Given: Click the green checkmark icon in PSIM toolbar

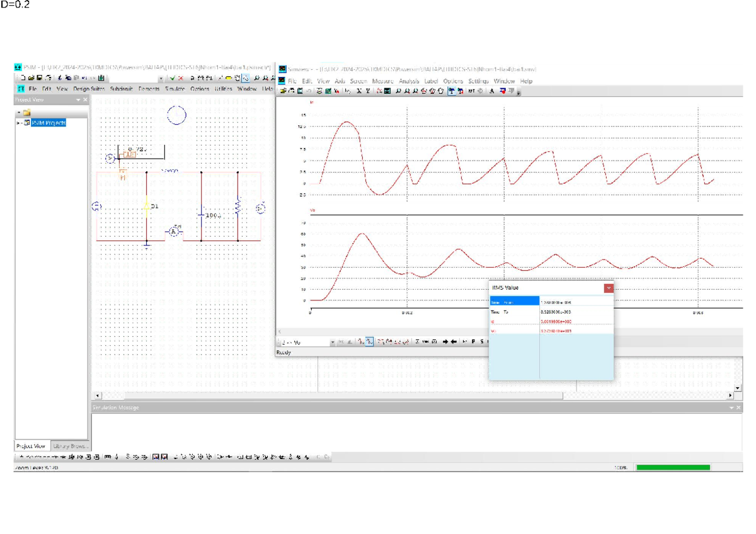Looking at the screenshot, I should point(173,78).
